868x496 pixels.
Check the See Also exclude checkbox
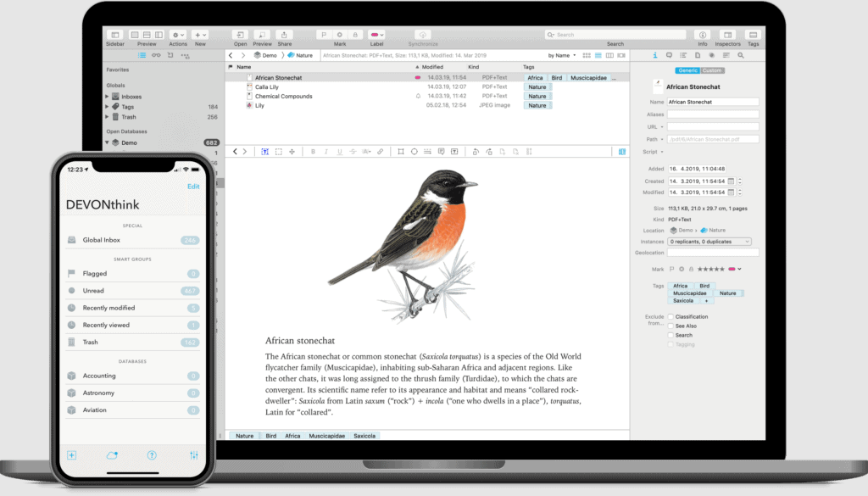pos(671,326)
